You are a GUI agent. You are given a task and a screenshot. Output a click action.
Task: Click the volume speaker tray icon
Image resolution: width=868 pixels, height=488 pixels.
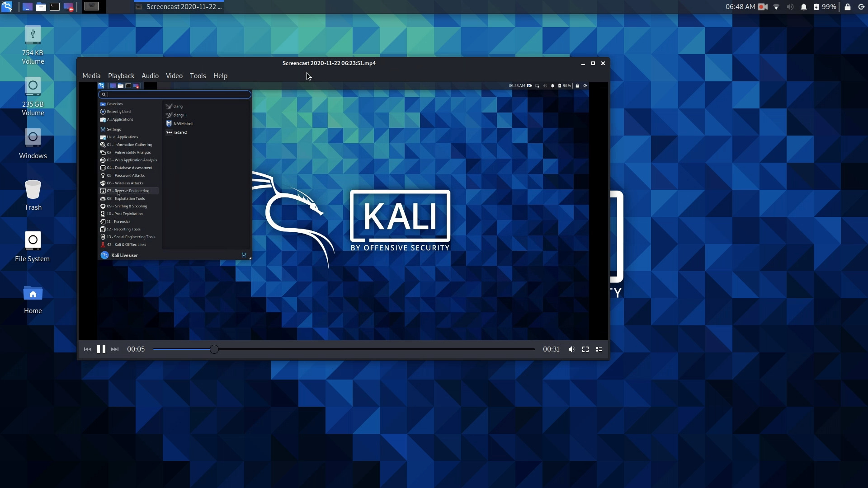pos(790,7)
